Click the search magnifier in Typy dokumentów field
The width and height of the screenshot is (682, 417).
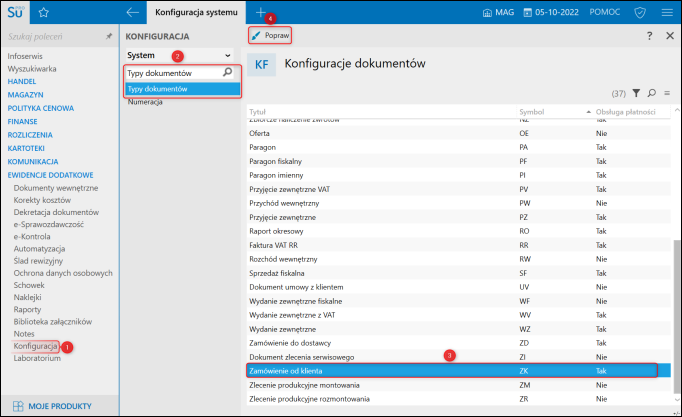[227, 72]
